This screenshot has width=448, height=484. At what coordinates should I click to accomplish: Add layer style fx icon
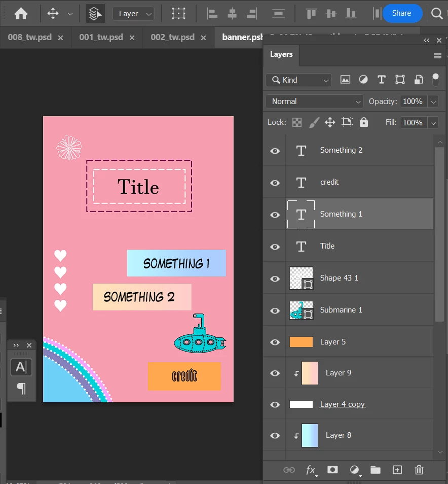point(311,470)
